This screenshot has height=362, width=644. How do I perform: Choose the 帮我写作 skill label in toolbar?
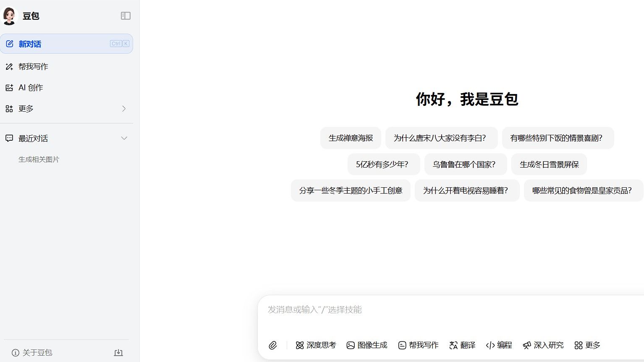(x=424, y=345)
